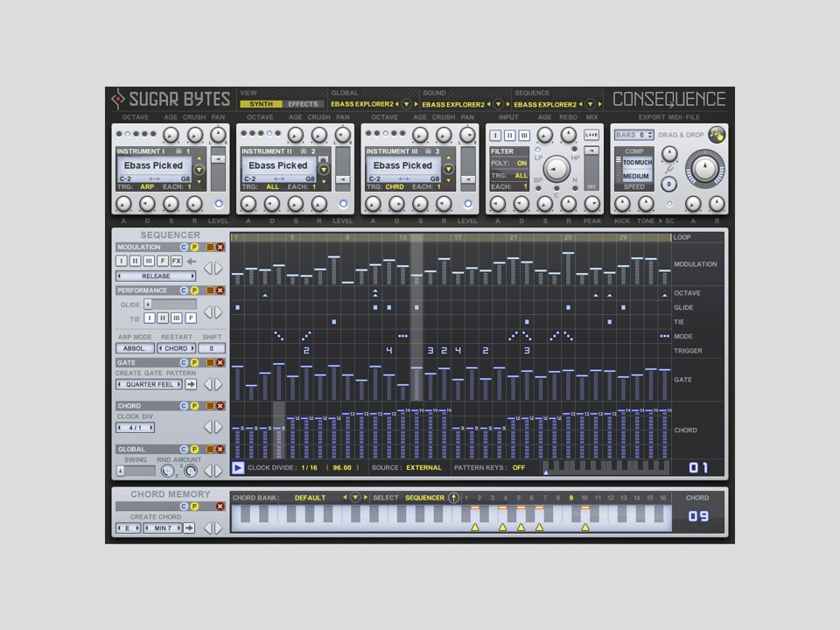The height and width of the screenshot is (630, 840).
Task: Toggle Tie for instrument III
Action: pyautogui.click(x=177, y=318)
